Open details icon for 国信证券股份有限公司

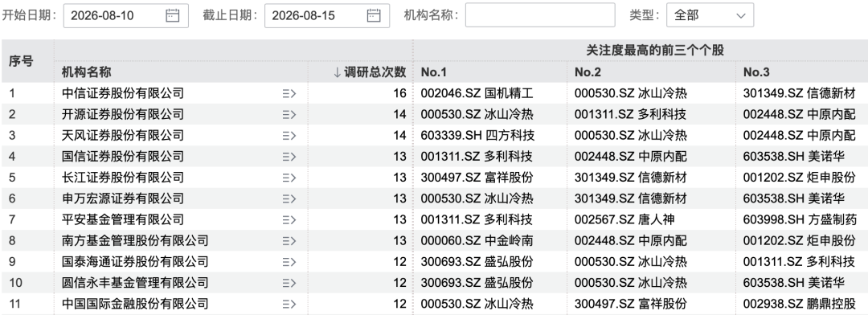tap(289, 157)
